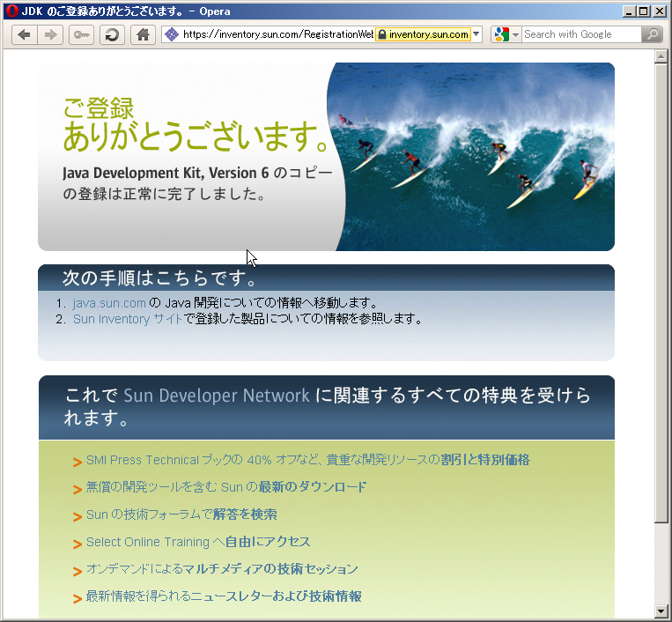
Task: Click the surfers banner image
Action: tap(471, 157)
